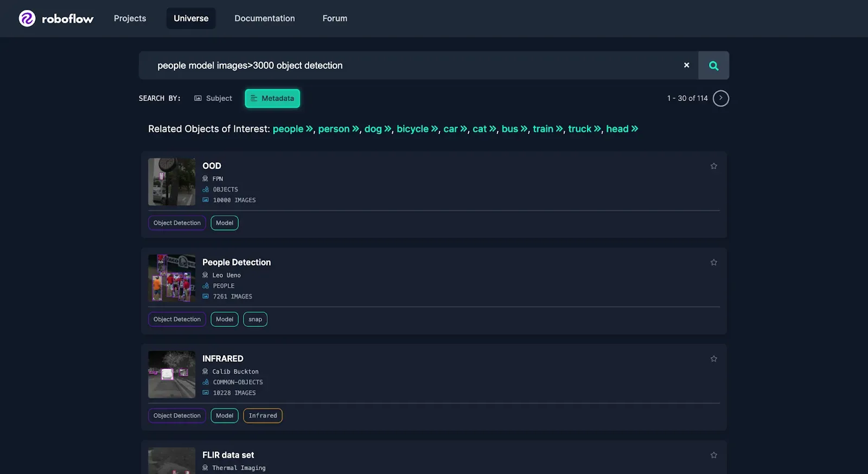This screenshot has height=474, width=868.
Task: Click Object Detection tag on People Detection card
Action: (177, 319)
